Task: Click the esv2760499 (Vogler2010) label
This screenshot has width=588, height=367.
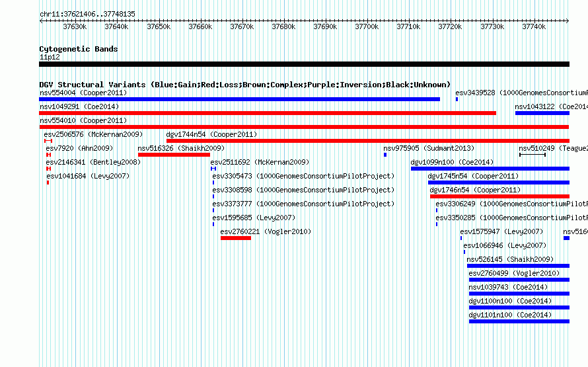Action: click(514, 273)
